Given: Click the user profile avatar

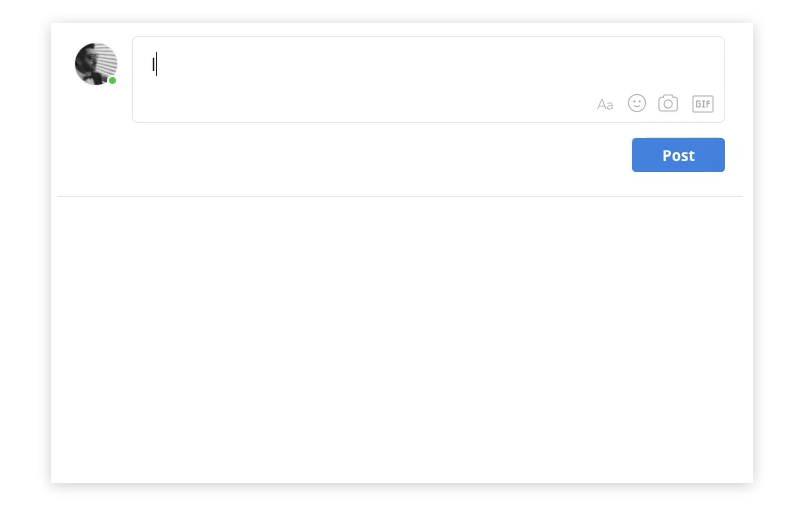Looking at the screenshot, I should (x=96, y=64).
